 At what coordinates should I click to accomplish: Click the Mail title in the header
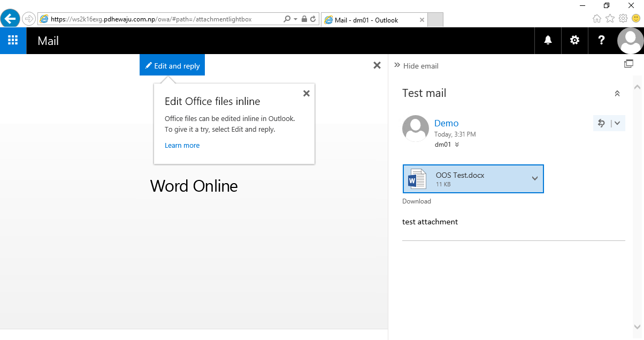pos(48,41)
